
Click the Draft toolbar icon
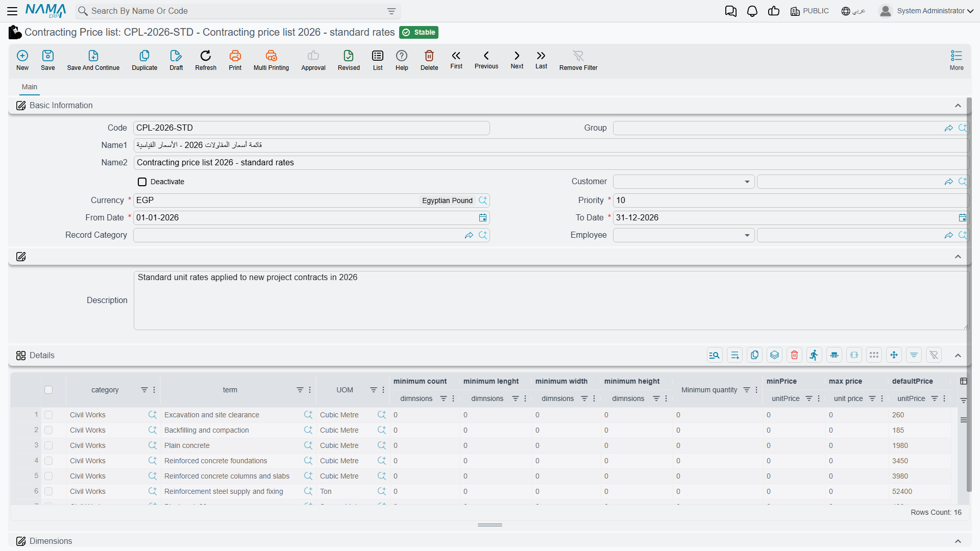coord(176,60)
